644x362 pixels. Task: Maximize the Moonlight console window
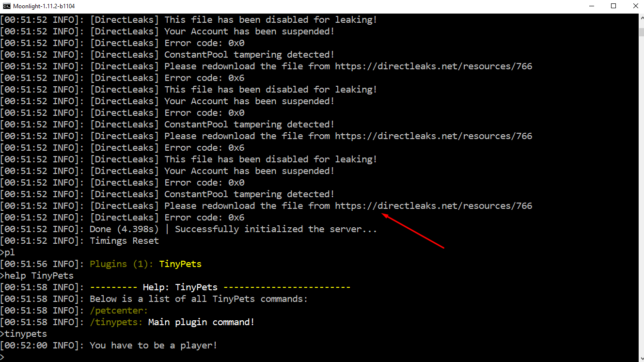(x=613, y=6)
